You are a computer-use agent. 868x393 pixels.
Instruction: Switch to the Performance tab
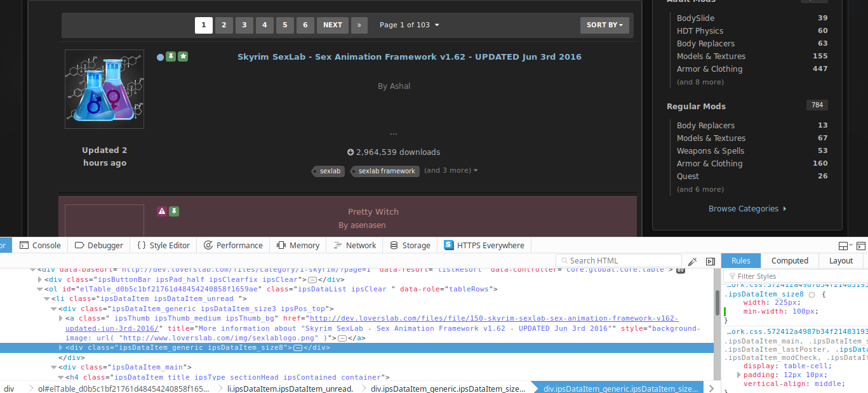coord(233,245)
